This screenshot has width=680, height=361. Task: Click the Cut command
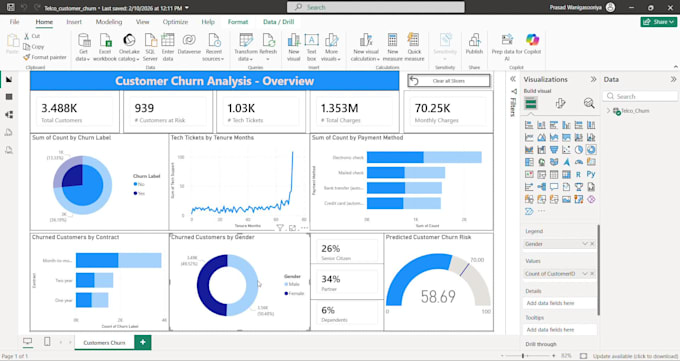point(32,36)
